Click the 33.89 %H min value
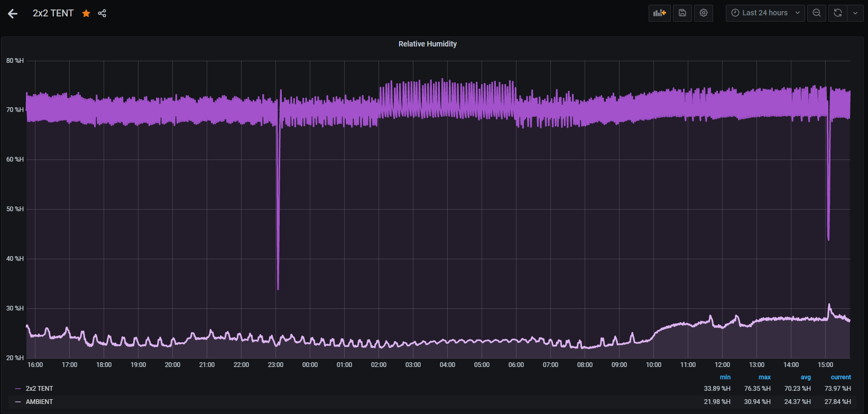 [717, 389]
